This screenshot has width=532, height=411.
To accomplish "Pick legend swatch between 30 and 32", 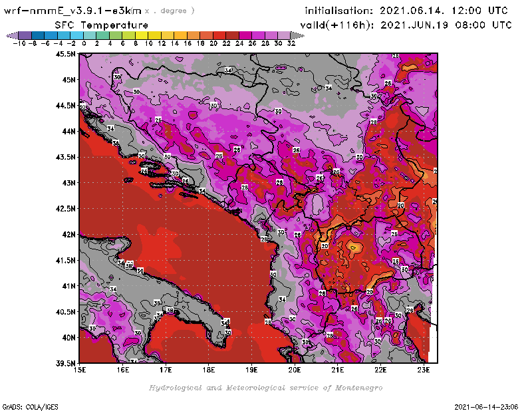I will point(284,36).
